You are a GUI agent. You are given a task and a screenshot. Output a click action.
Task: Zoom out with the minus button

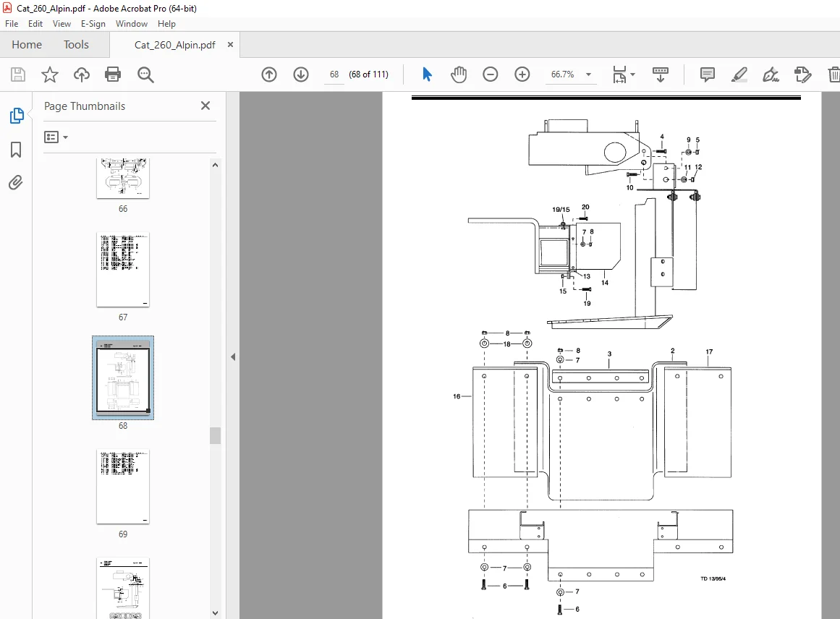(x=490, y=74)
